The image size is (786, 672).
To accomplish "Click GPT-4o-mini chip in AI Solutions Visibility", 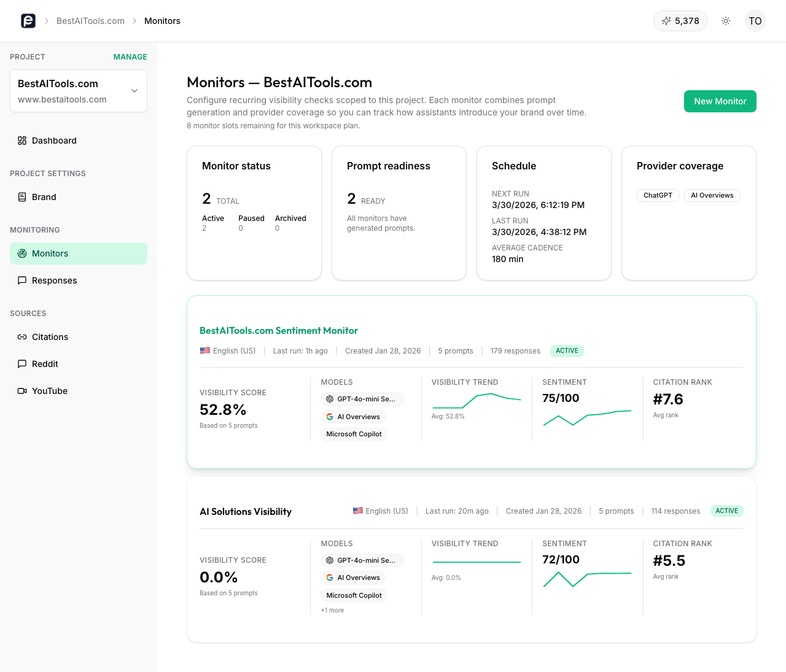I will [x=362, y=560].
